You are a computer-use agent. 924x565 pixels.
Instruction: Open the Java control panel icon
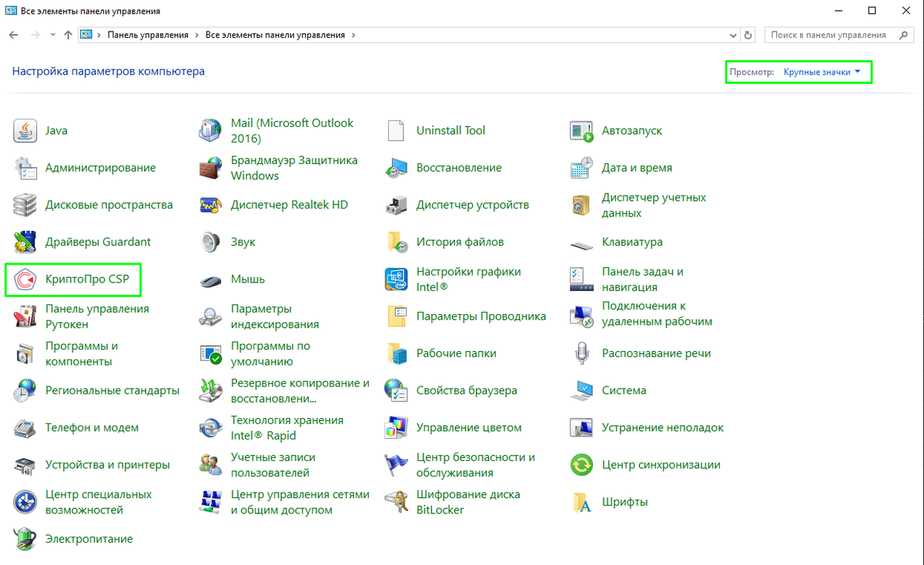click(25, 131)
